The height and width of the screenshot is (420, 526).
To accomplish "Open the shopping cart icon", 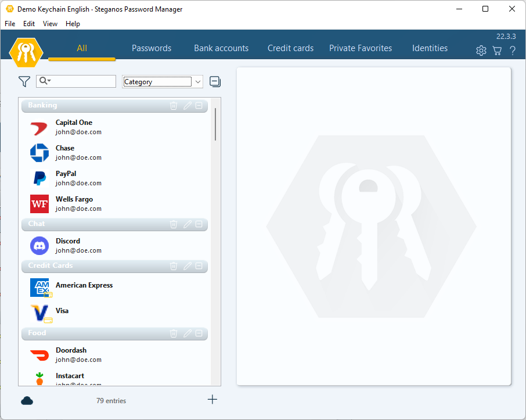I will point(497,51).
